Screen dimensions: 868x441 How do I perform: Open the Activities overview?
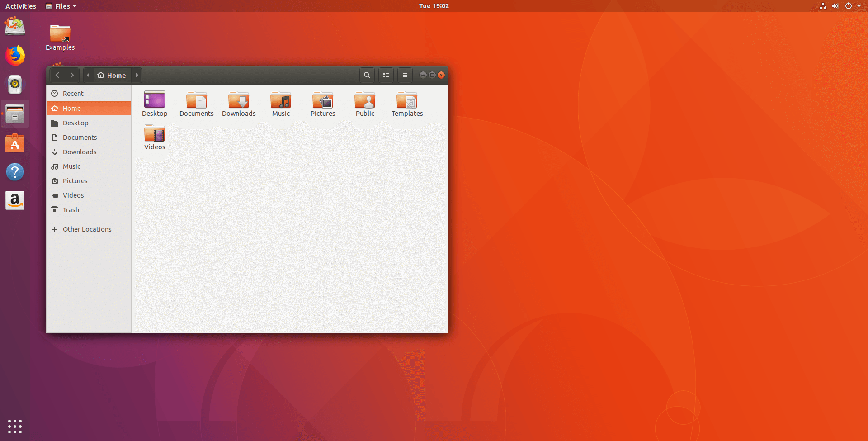pos(21,6)
